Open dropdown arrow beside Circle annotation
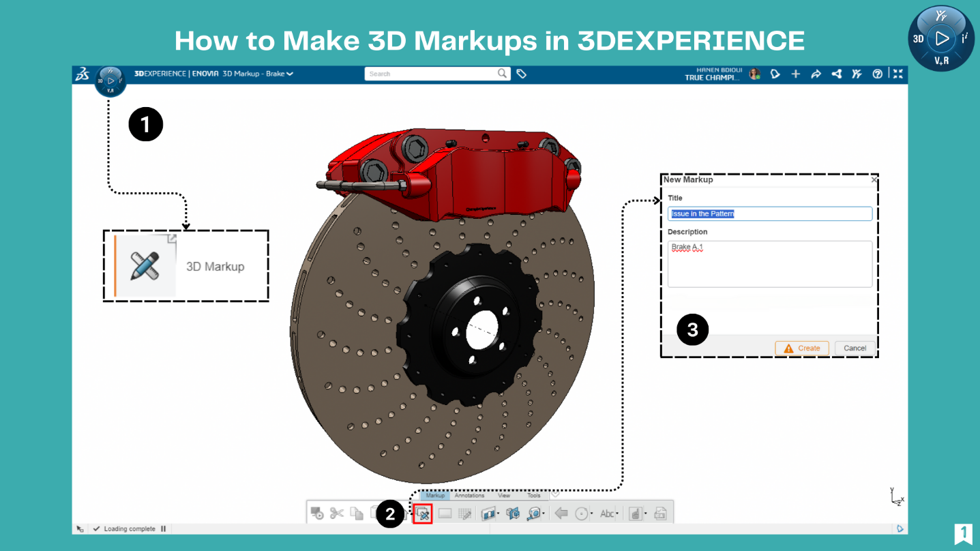Screen dimensions: 980x551 click(592, 513)
